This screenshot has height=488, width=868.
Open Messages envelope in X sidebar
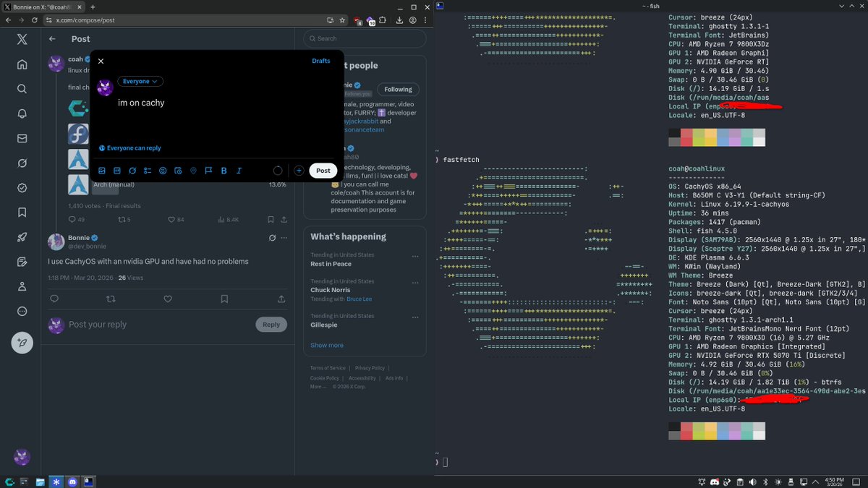coord(22,138)
